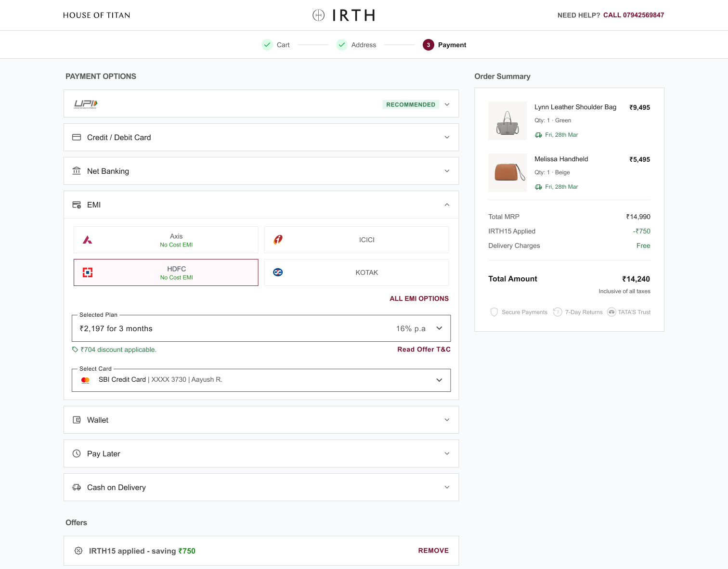Click the Mastercard logo in Select Card
The height and width of the screenshot is (569, 728).
click(x=86, y=380)
